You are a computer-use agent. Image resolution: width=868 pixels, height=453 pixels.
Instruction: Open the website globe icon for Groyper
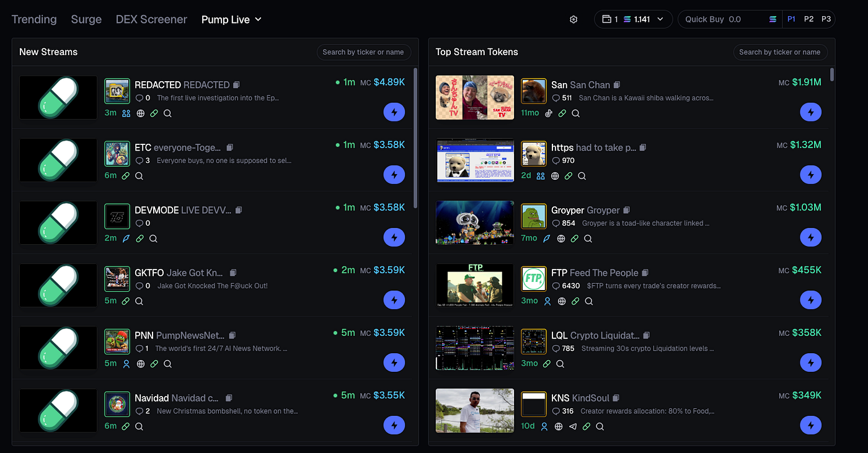pyautogui.click(x=561, y=239)
